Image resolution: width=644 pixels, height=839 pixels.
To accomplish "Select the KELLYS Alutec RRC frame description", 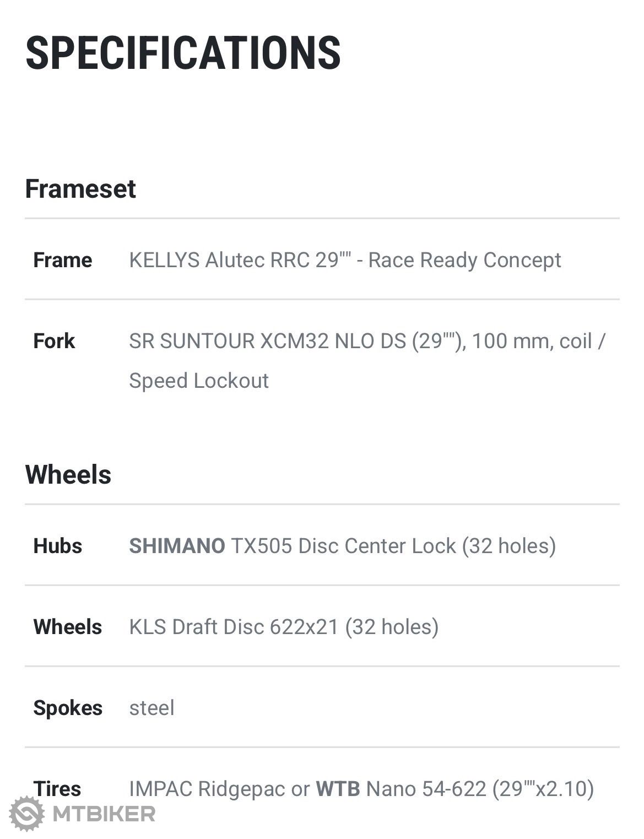I will [x=345, y=260].
